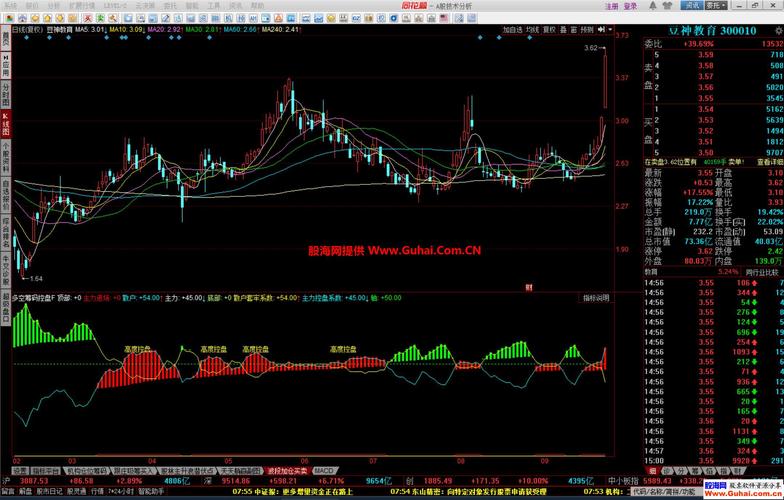Click the 豆神教育 300010 stock title
The height and width of the screenshot is (500, 784).
tap(713, 31)
